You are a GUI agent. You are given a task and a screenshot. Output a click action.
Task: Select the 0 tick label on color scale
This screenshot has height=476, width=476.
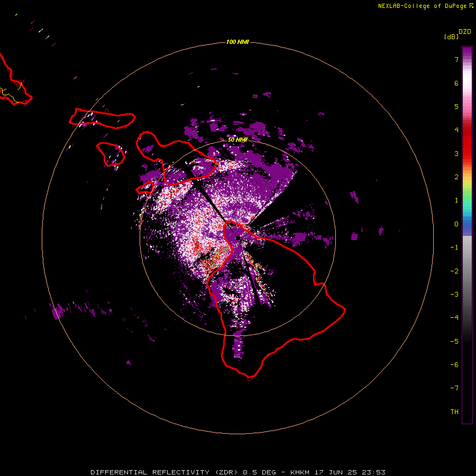(x=456, y=224)
